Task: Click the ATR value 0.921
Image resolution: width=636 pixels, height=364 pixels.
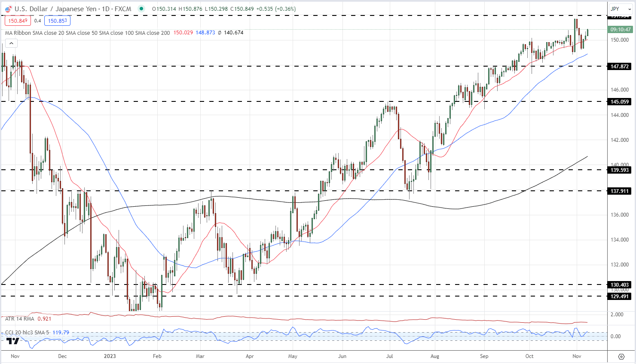Action: point(44,319)
